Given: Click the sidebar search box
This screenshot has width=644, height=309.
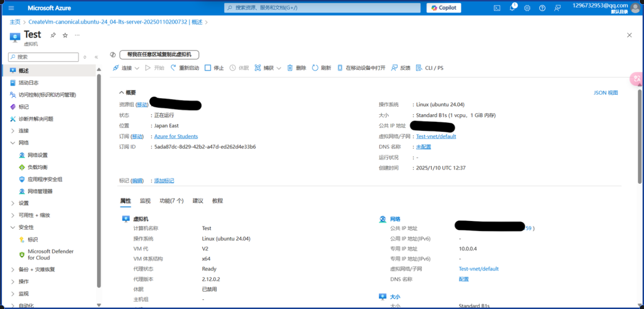Looking at the screenshot, I should point(43,57).
